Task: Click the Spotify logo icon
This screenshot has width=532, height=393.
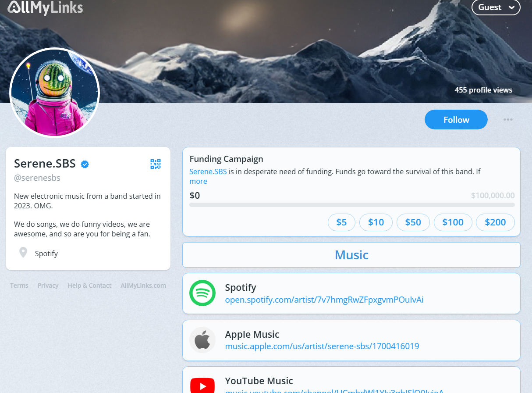Action: 202,293
